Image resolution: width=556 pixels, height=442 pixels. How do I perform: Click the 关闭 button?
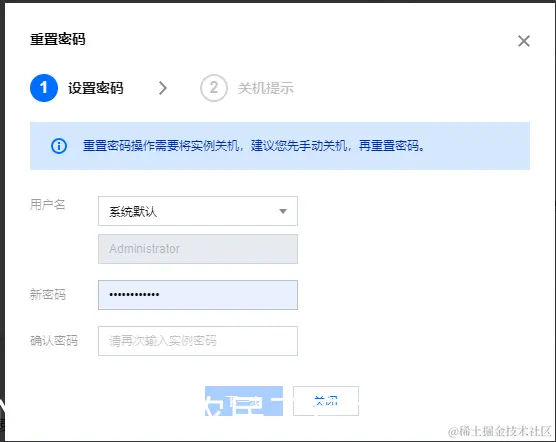click(x=326, y=401)
